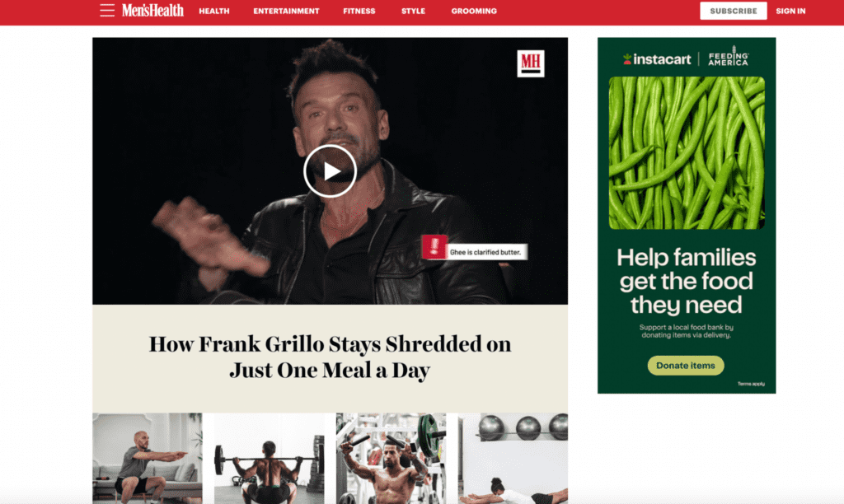
Task: Open the Style section
Action: coord(414,11)
